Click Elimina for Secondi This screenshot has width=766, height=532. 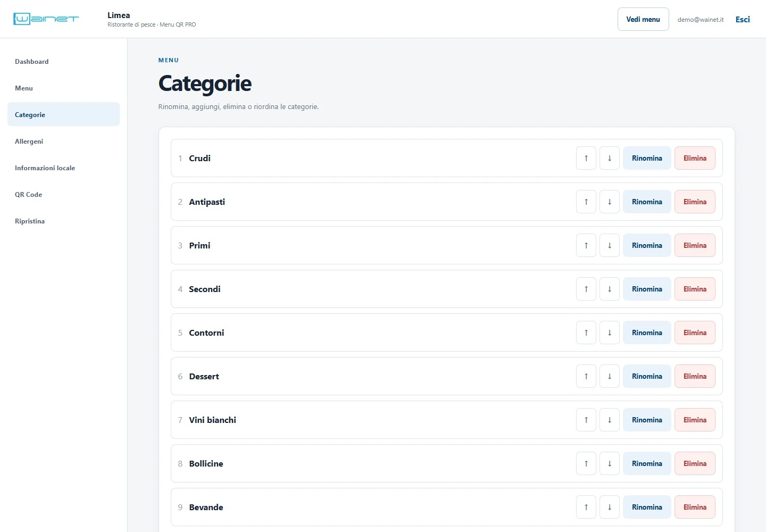tap(695, 289)
